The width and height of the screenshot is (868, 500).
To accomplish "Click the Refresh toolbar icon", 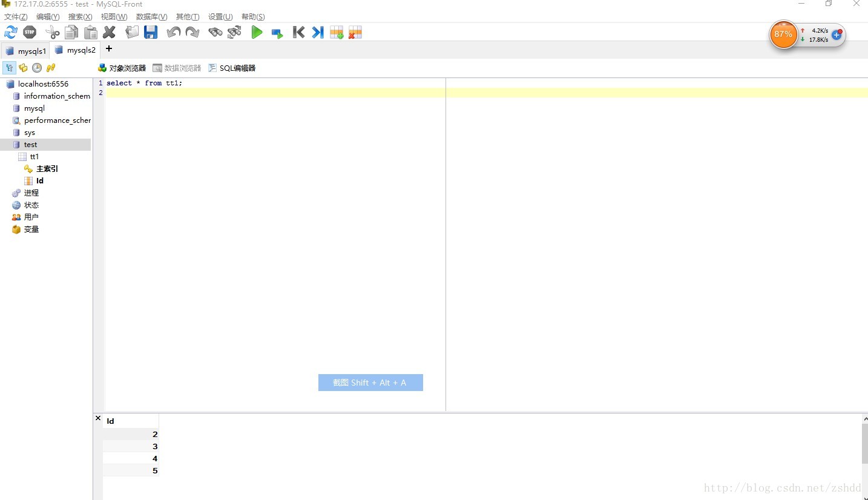I will 11,33.
